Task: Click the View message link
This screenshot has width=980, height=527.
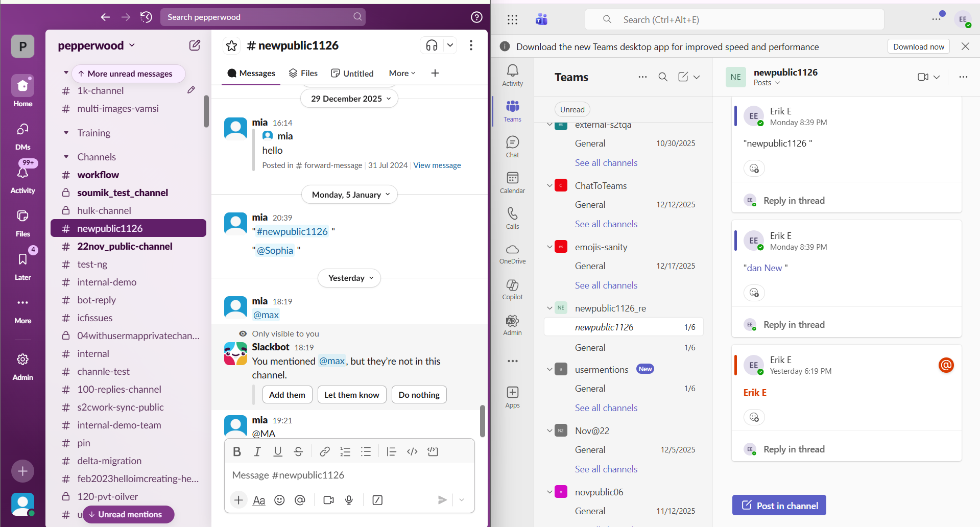Action: click(x=437, y=165)
